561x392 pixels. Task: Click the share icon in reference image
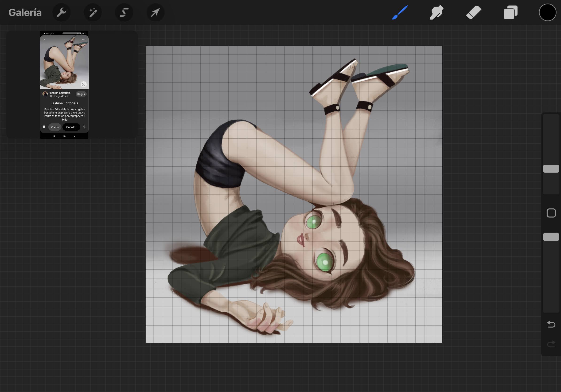[84, 127]
